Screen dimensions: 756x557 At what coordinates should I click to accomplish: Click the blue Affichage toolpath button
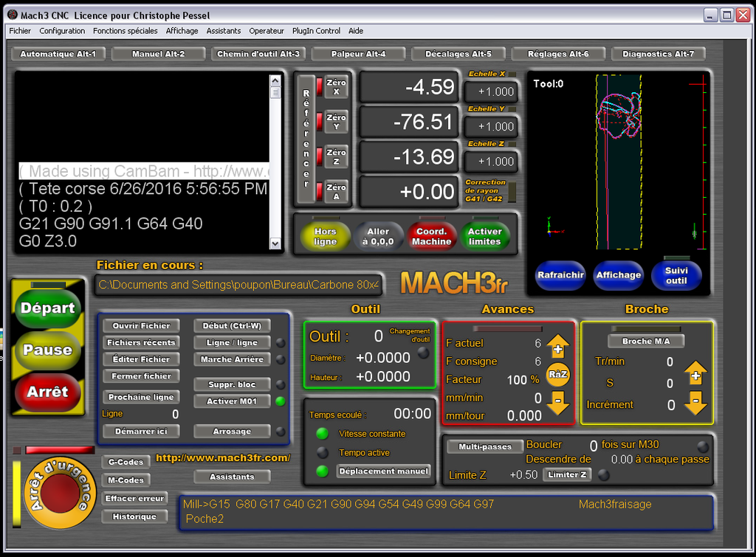[x=619, y=275]
